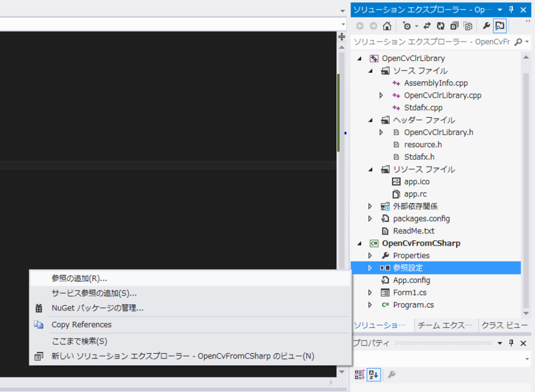This screenshot has width=535, height=392.
Task: Toggle the Show All Files icon
Action: (x=468, y=26)
